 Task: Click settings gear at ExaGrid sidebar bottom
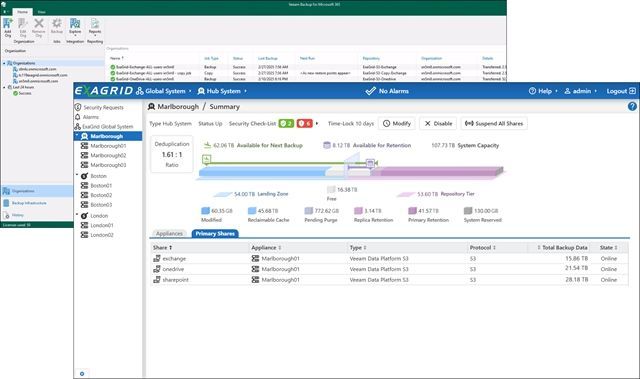pos(82,374)
